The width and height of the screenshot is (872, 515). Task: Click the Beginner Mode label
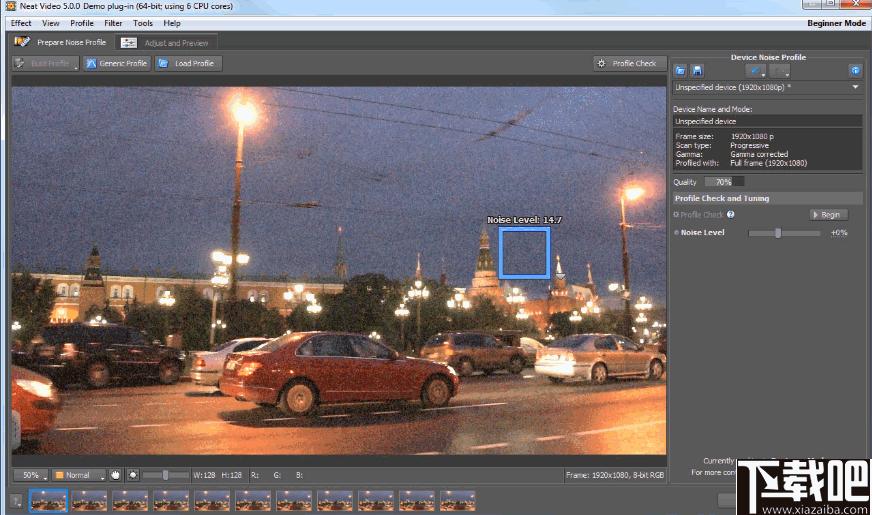pos(836,23)
